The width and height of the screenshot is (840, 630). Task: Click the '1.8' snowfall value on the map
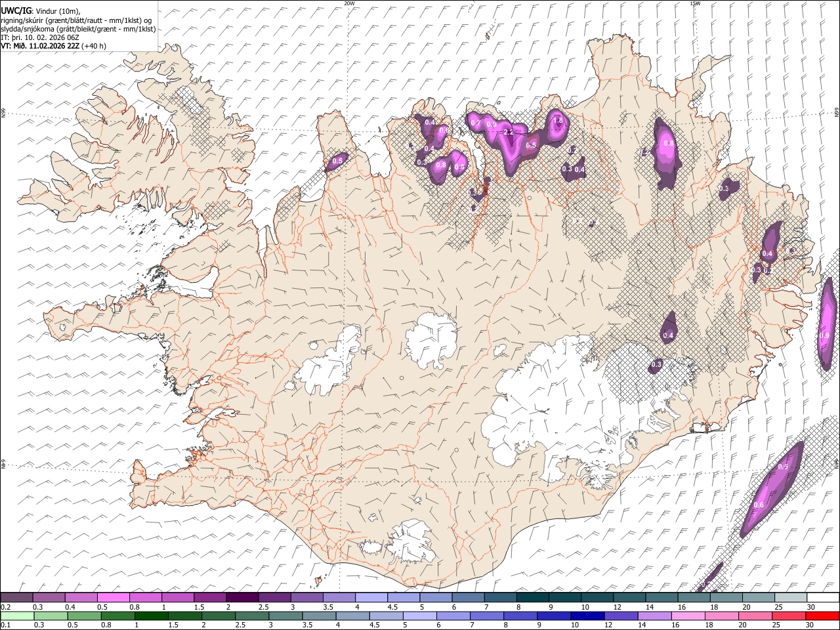558,121
